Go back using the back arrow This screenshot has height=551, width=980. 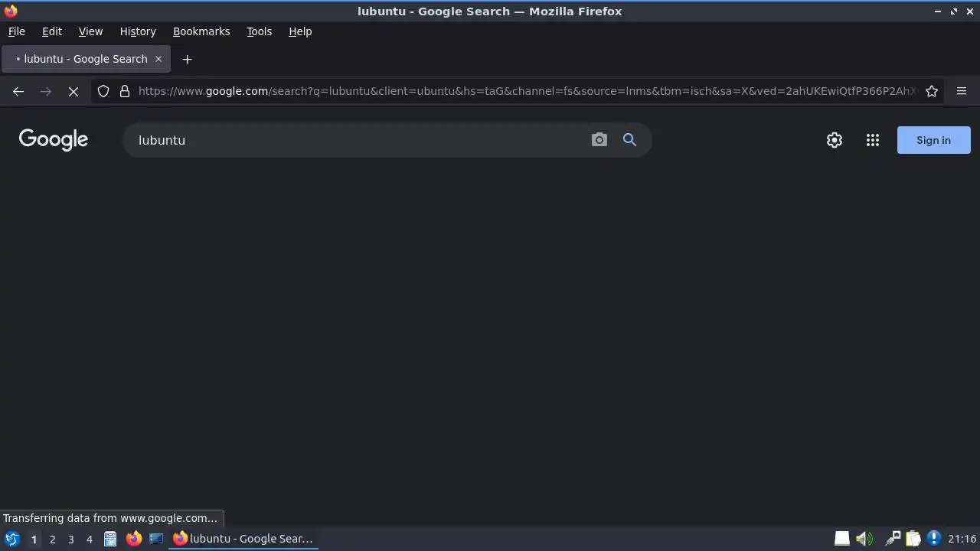point(18,91)
